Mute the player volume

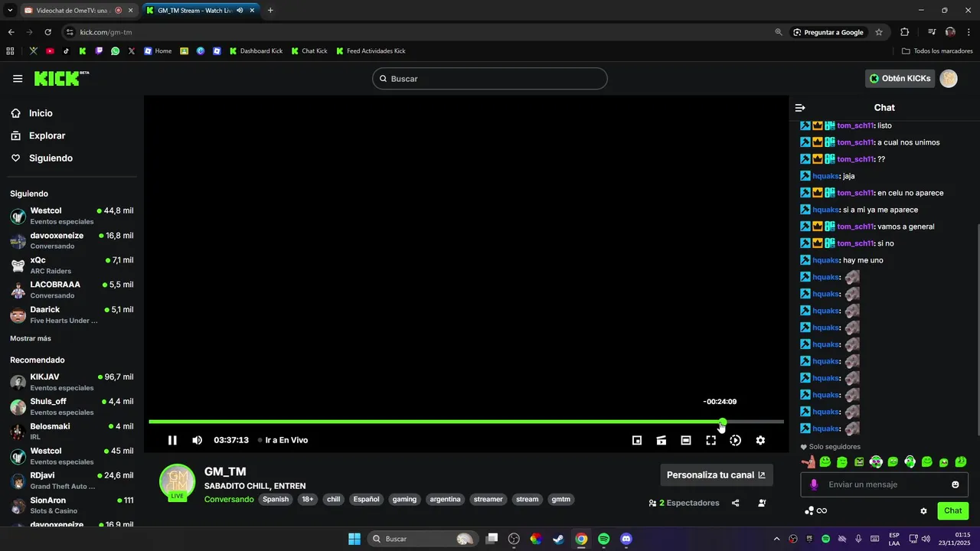click(x=197, y=440)
